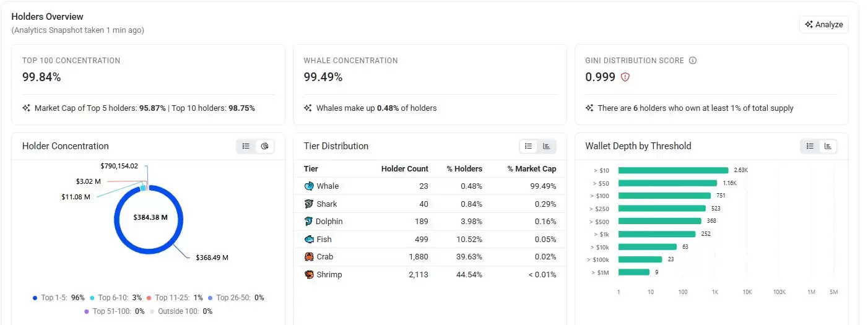
Task: Click the Shrimp holder count 2,113
Action: pyautogui.click(x=419, y=274)
